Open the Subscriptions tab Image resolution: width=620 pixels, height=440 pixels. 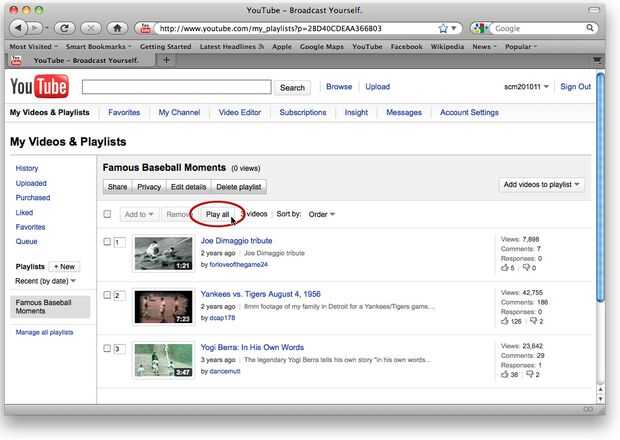click(302, 113)
